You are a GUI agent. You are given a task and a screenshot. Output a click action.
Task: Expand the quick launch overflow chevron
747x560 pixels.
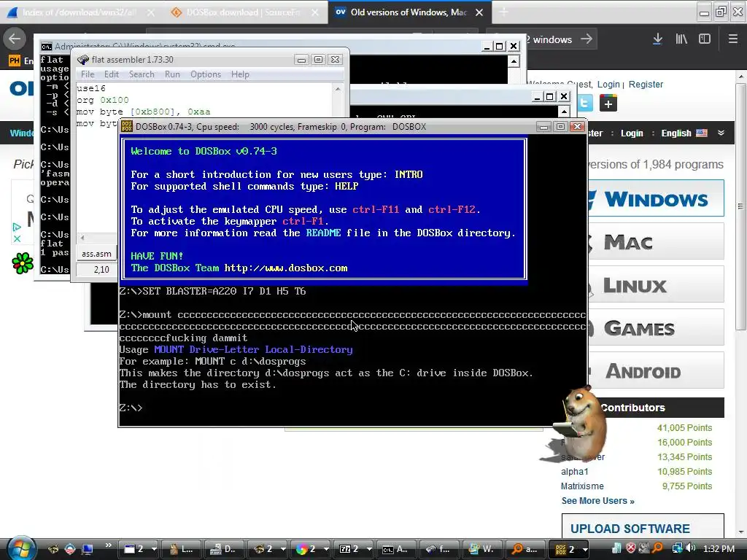[108, 545]
